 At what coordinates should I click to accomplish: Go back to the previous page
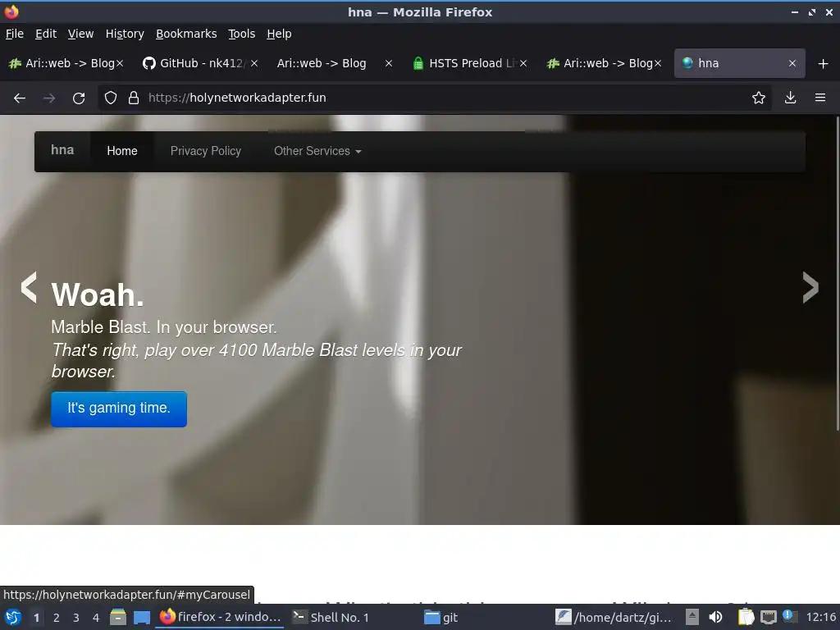pos(20,98)
